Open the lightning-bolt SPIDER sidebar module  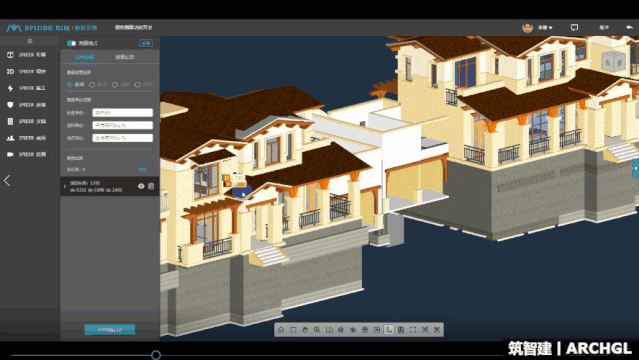26,88
